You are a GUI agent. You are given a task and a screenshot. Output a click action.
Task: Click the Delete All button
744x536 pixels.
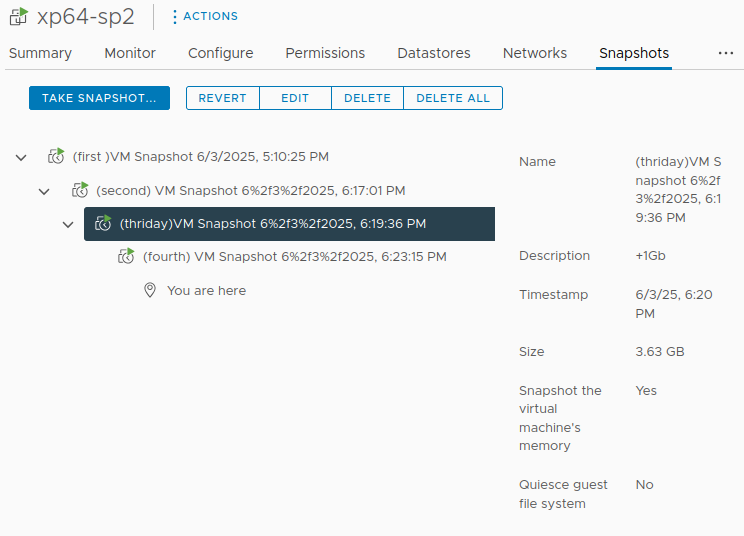[x=452, y=98]
